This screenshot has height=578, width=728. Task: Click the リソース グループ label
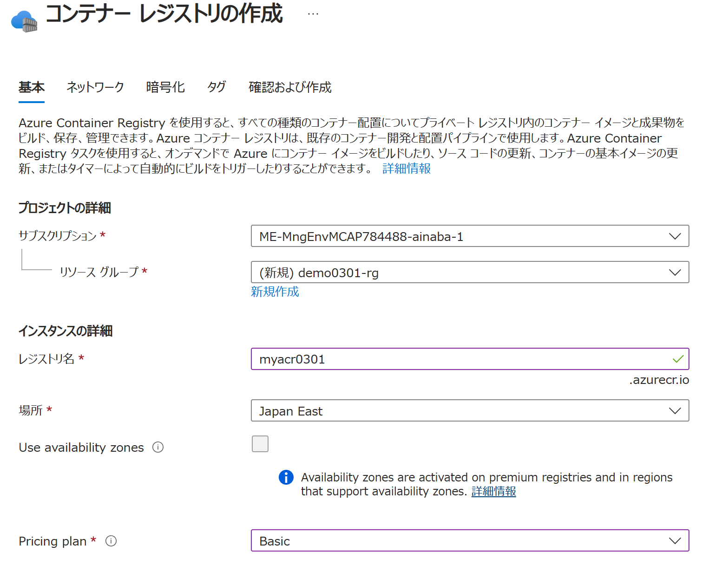tap(99, 272)
